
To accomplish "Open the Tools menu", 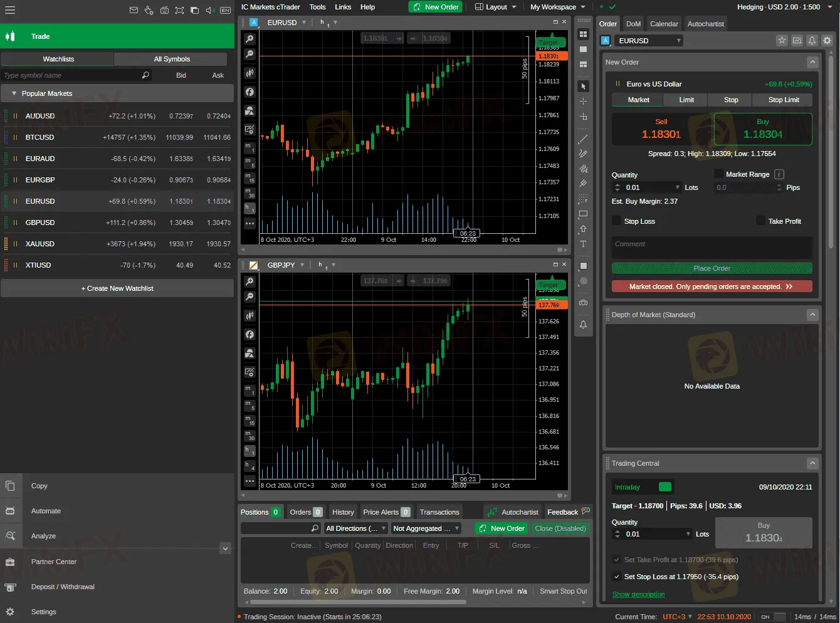I will [x=317, y=7].
